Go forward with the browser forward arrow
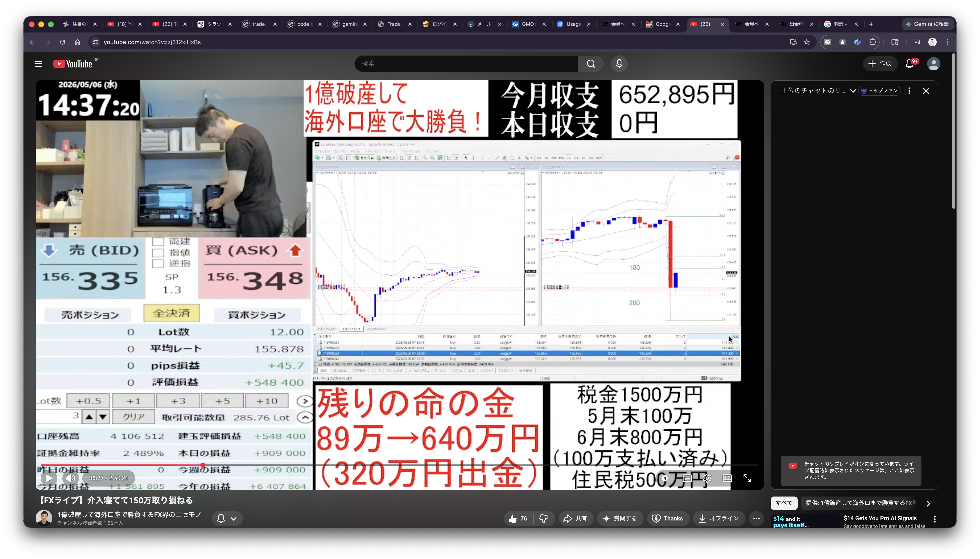Viewport: 980px width, 559px height. pos(47,42)
